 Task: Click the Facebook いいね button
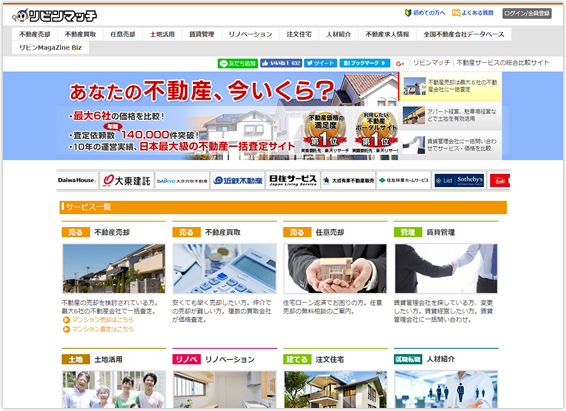281,63
